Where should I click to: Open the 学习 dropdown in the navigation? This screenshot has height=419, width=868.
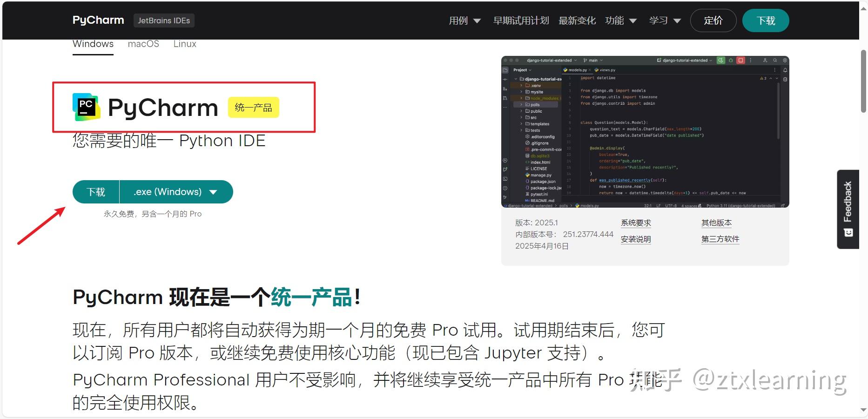pos(665,20)
